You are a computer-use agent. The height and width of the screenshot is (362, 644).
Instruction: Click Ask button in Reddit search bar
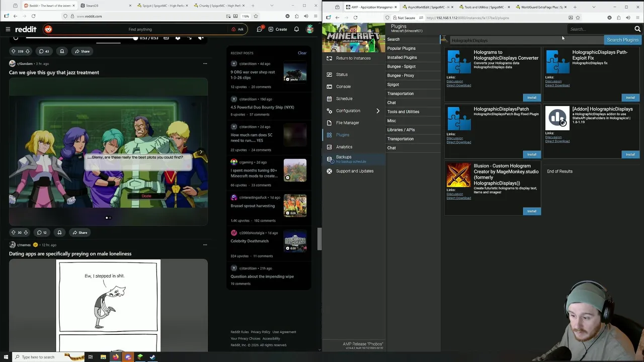pos(237,29)
